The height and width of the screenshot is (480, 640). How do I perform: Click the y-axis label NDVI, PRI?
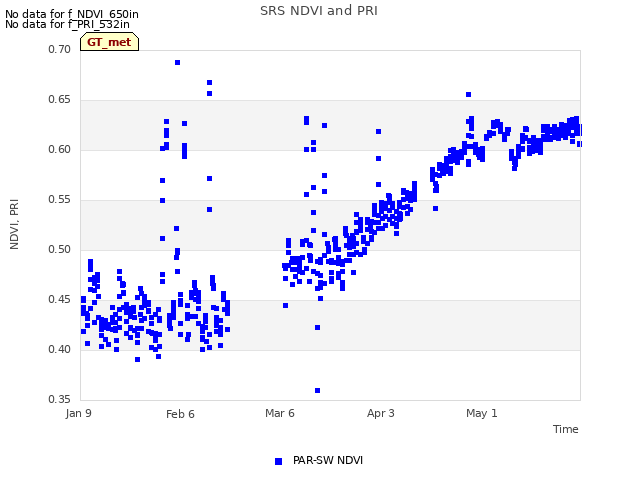[14, 224]
